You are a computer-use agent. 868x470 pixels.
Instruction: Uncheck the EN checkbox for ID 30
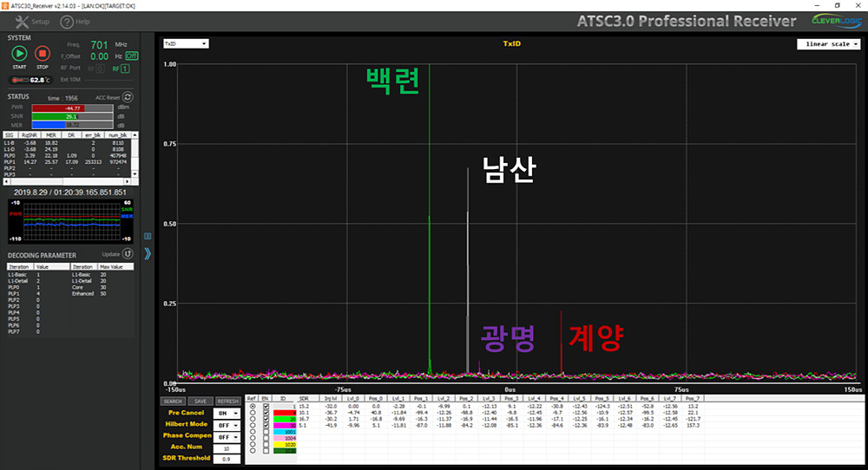click(266, 425)
